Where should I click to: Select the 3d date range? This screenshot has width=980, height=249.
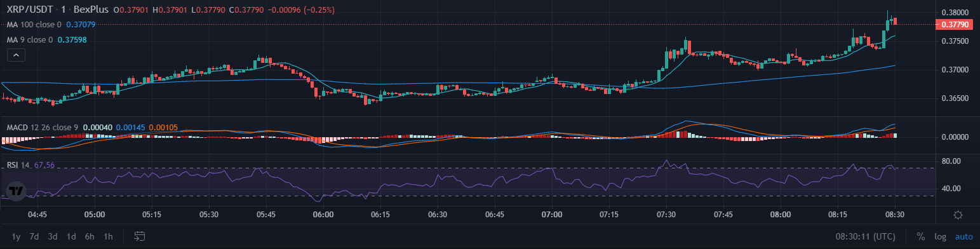tap(53, 236)
